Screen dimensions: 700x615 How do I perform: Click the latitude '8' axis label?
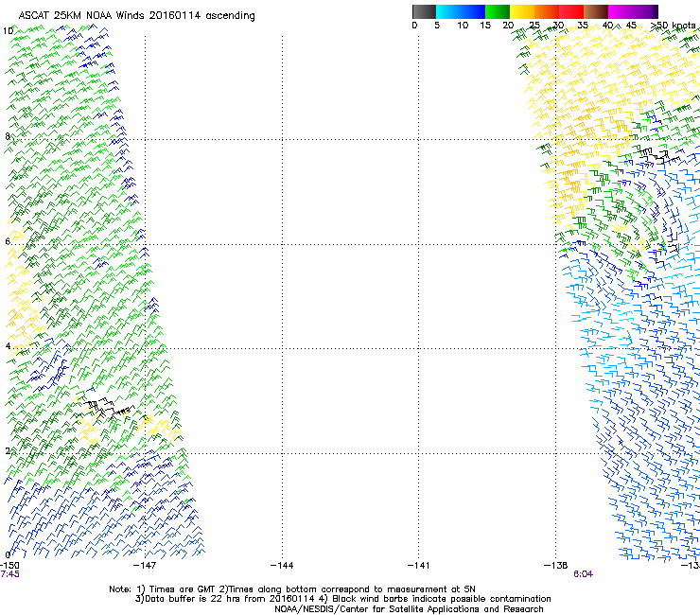coord(8,136)
